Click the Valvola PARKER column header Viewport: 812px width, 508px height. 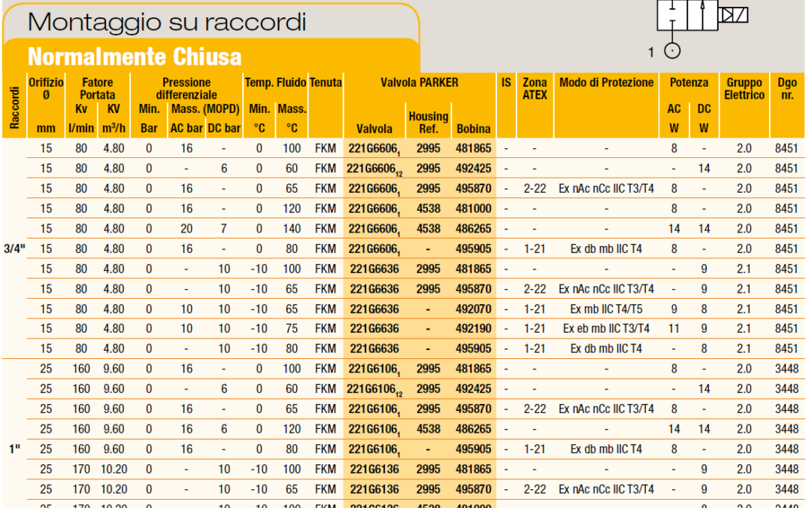(419, 83)
